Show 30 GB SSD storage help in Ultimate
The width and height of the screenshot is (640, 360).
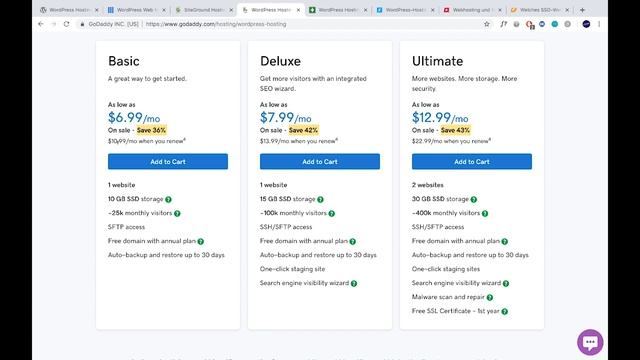pos(473,200)
